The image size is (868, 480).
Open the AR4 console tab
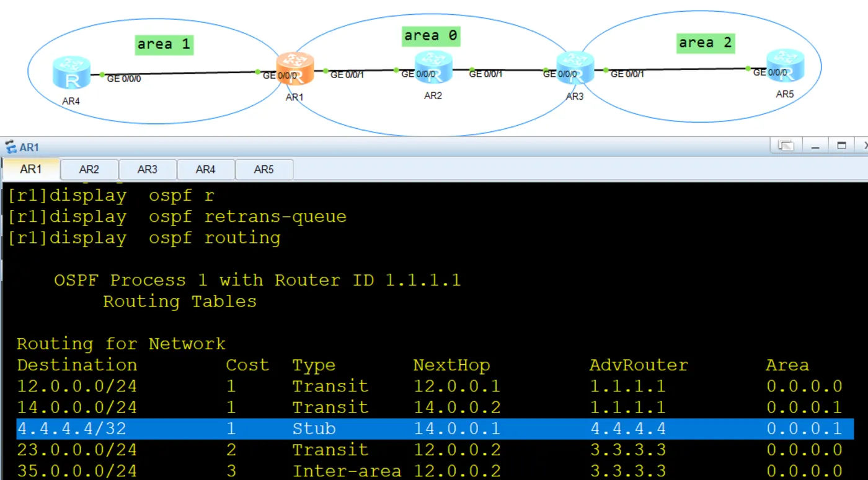click(x=205, y=169)
